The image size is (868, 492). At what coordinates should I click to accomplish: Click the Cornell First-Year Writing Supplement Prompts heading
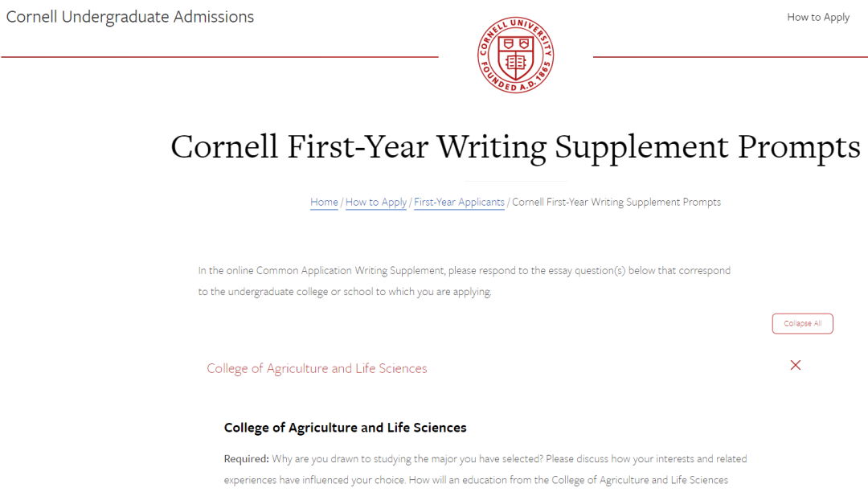pyautogui.click(x=515, y=147)
